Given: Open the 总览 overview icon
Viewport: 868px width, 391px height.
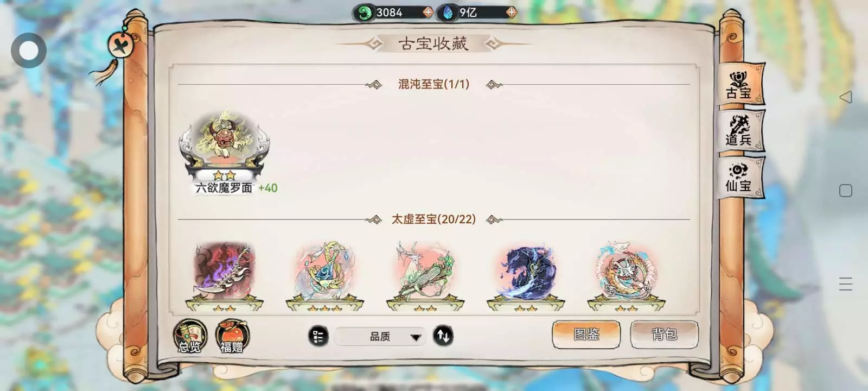Looking at the screenshot, I should pyautogui.click(x=190, y=336).
